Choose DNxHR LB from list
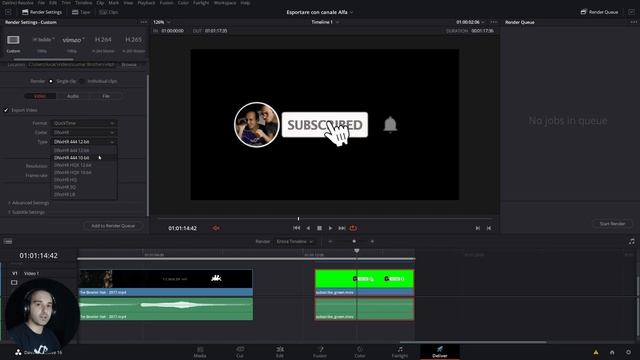640x360 pixels. tap(84, 194)
